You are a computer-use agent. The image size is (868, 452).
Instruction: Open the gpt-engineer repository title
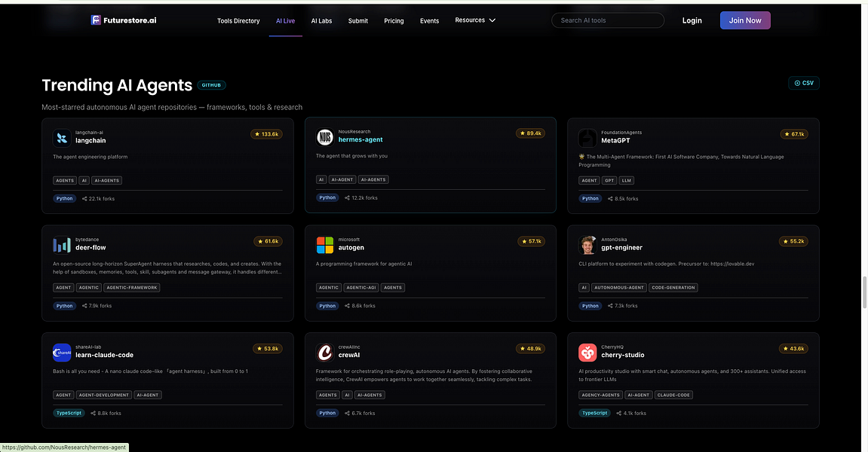pyautogui.click(x=621, y=248)
